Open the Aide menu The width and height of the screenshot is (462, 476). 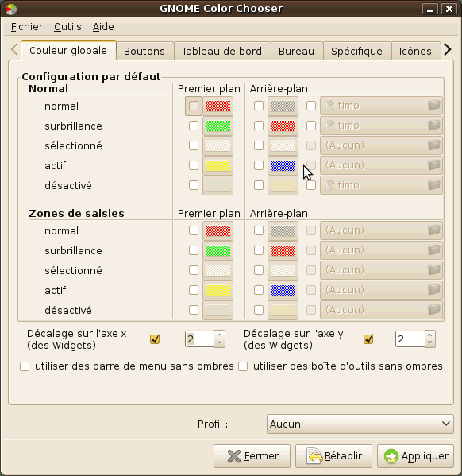103,27
